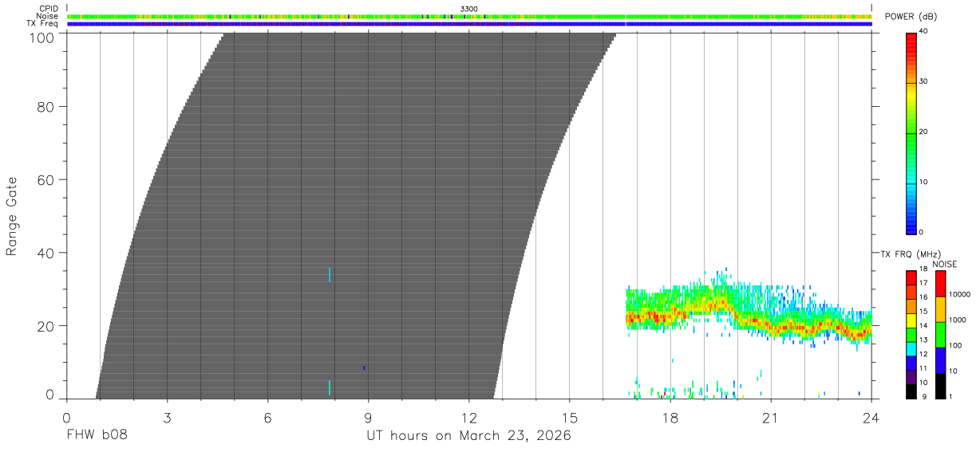Screen dimensions: 980x452
Task: Click the 12 tick on the UT hours axis
Action: point(468,417)
